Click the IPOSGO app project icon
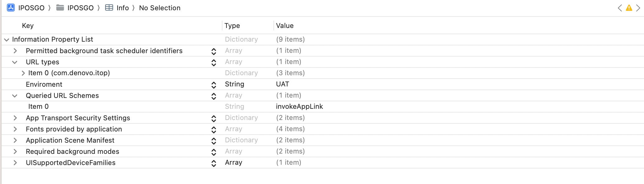Viewport: 644px width, 184px height. point(11,8)
